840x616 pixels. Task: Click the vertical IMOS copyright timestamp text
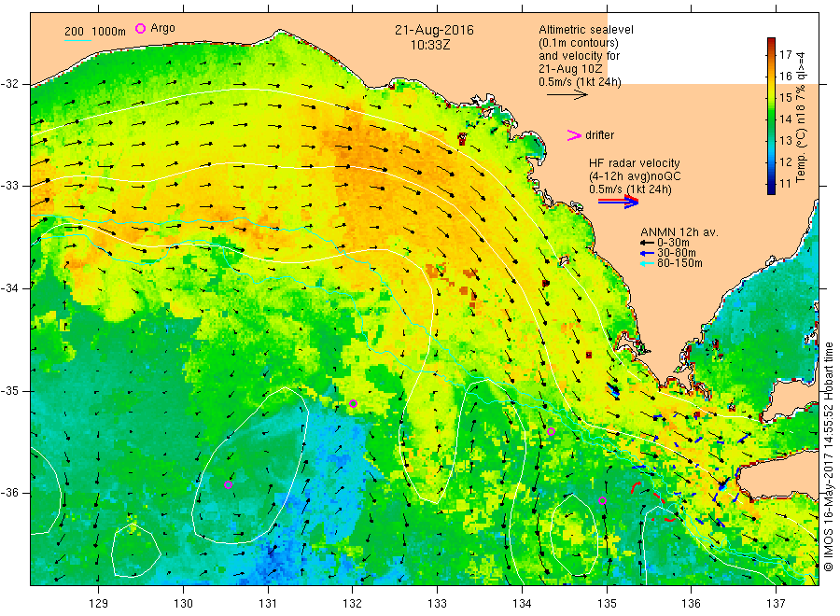pos(828,456)
